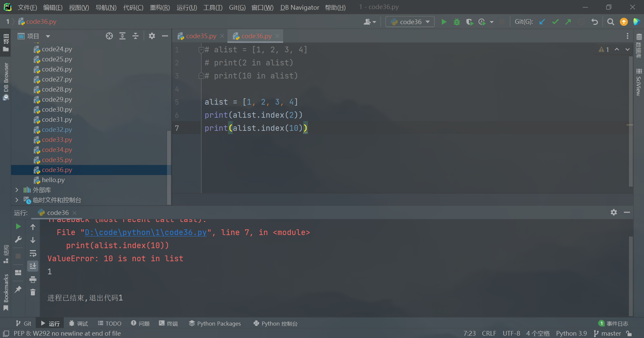Open editor tabs more options menu
644x338 pixels.
tap(628, 36)
